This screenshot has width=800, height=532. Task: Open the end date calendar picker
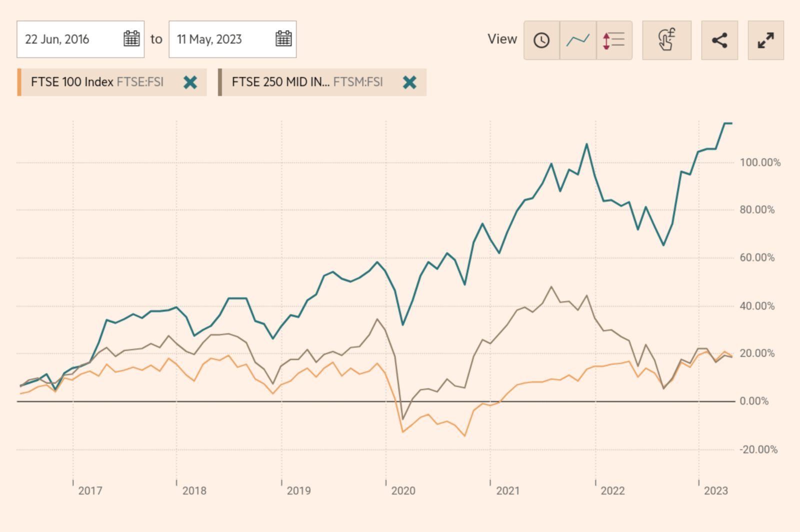(x=283, y=39)
